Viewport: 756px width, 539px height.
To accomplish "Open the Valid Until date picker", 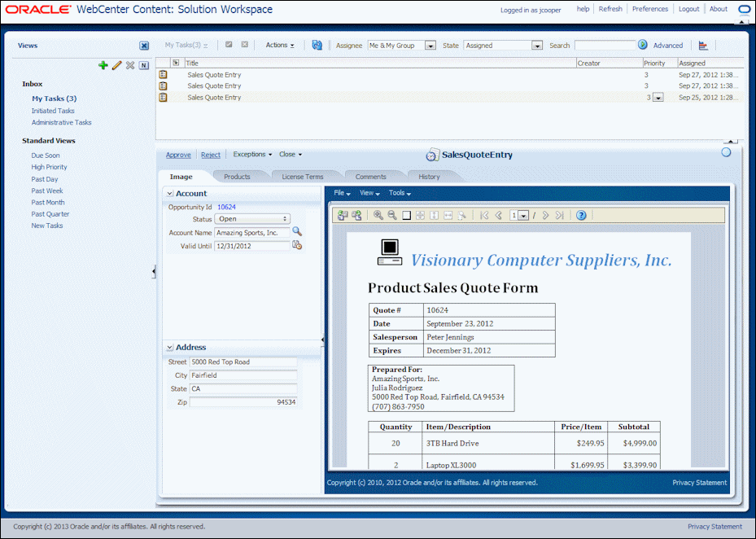I will click(x=297, y=245).
